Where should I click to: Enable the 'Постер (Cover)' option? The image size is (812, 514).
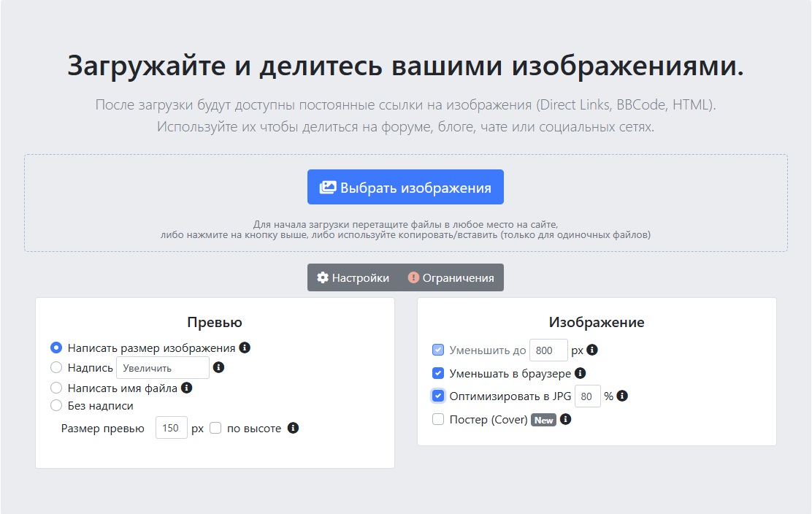438,419
